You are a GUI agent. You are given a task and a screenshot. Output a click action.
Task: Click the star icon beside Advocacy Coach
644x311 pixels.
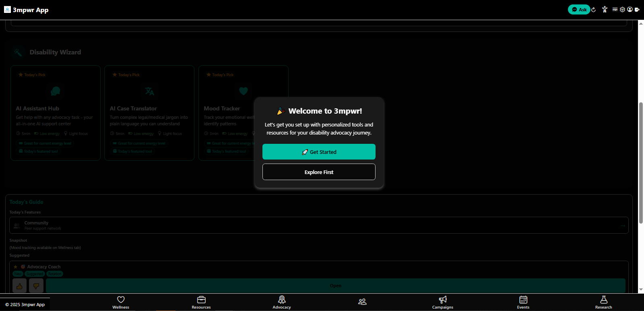[16, 267]
